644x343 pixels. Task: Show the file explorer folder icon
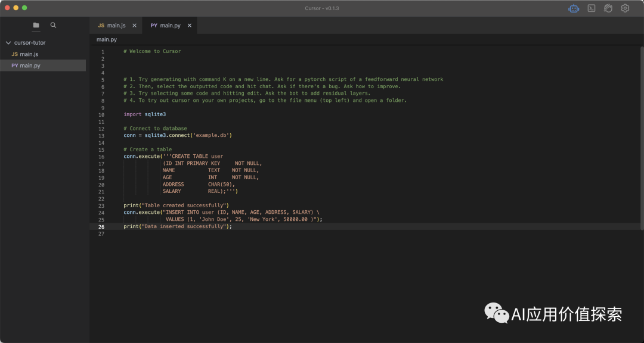36,25
